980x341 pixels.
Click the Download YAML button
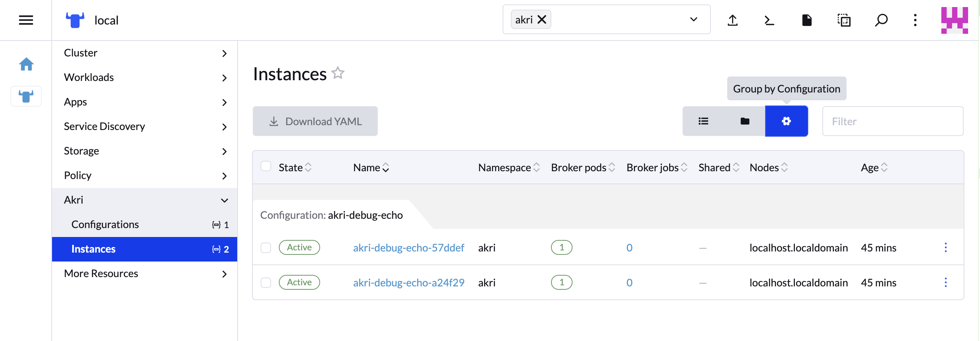click(315, 121)
